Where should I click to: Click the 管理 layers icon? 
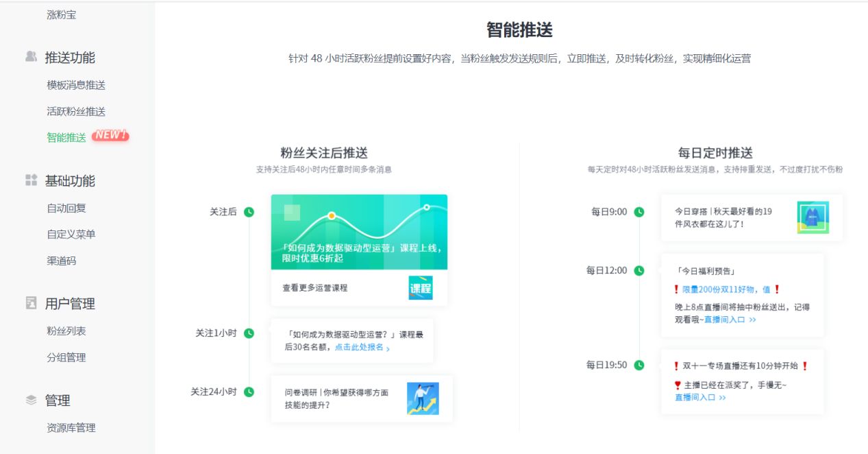coord(31,400)
